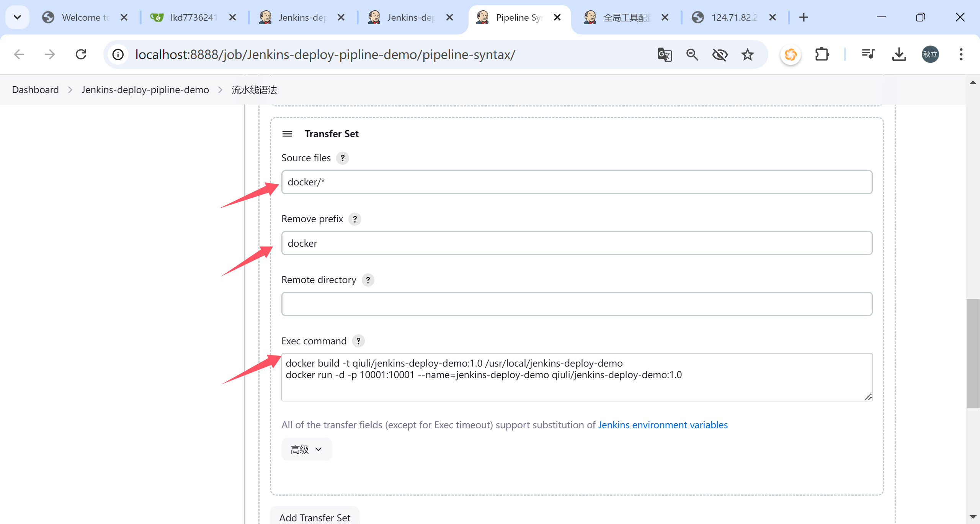Click the eye-slash tracking protection icon
The image size is (980, 524).
720,54
